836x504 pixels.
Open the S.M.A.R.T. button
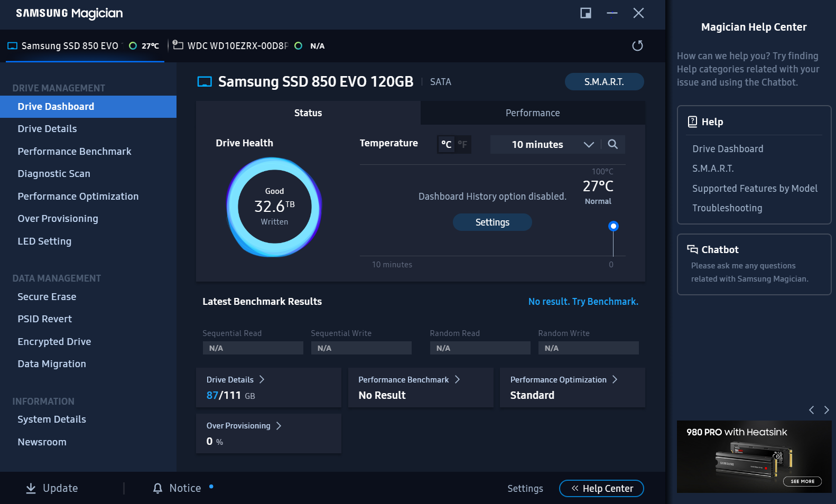click(604, 82)
